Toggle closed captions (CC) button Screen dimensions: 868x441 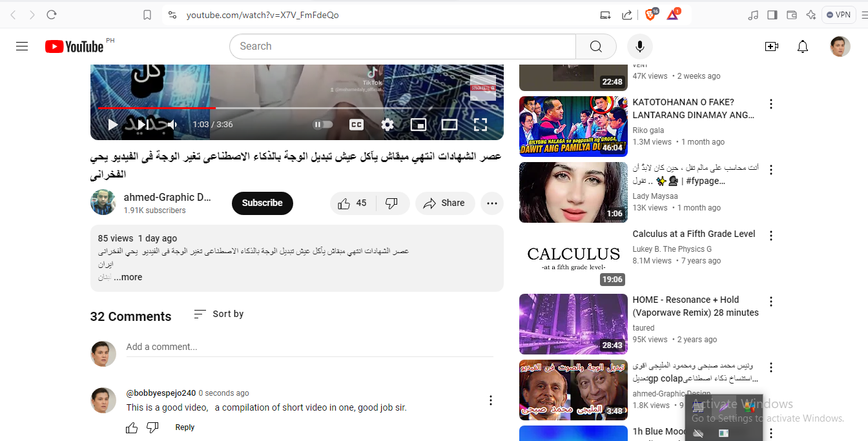tap(356, 125)
